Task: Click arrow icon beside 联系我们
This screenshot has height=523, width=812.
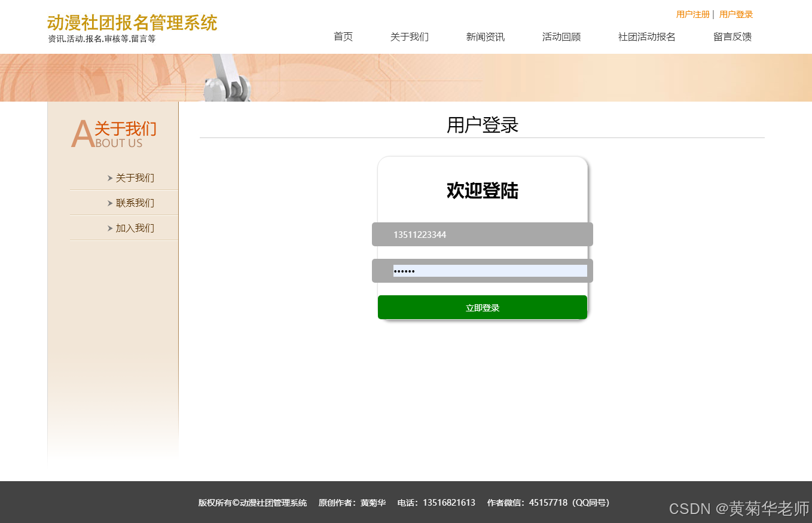Action: [x=110, y=203]
